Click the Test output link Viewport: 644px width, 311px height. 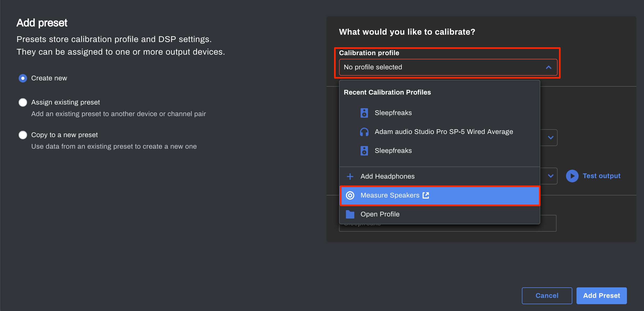point(601,176)
